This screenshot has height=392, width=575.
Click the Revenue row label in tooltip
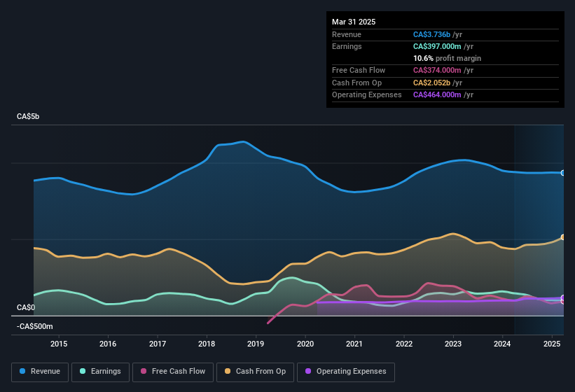tap(347, 34)
